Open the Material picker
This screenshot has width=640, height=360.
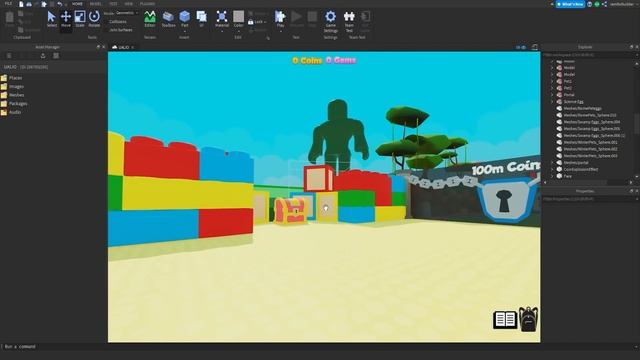coord(222,19)
